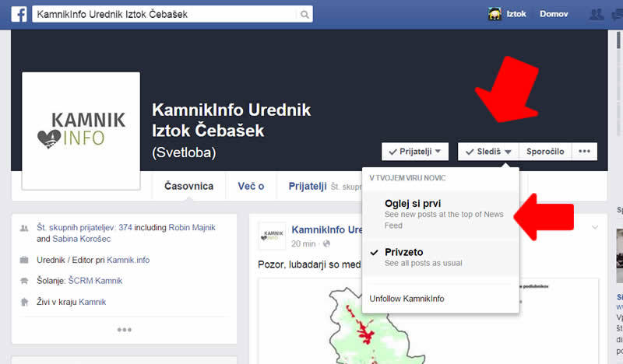Image resolution: width=623 pixels, height=364 pixels.
Task: Click the graduation education icon
Action: click(x=24, y=281)
